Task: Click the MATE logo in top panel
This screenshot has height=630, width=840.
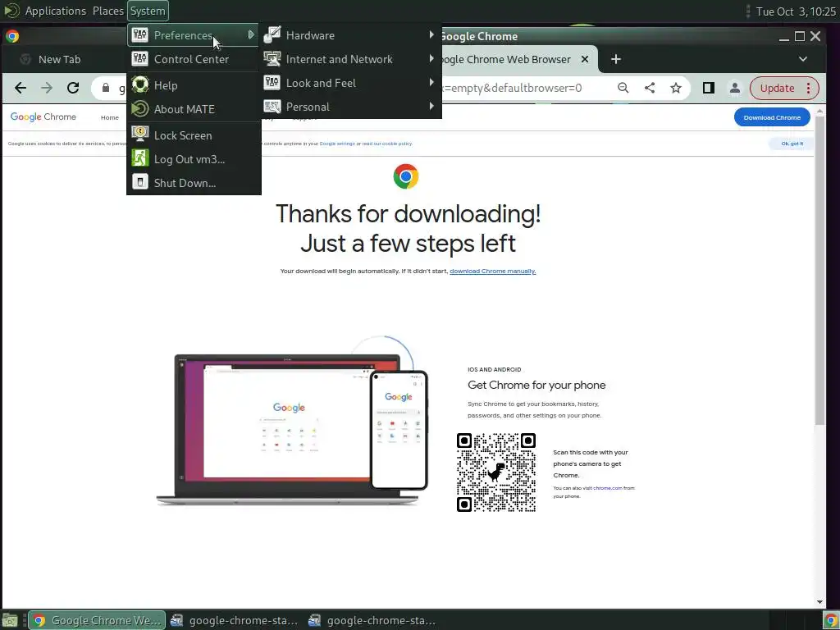Action: (11, 10)
